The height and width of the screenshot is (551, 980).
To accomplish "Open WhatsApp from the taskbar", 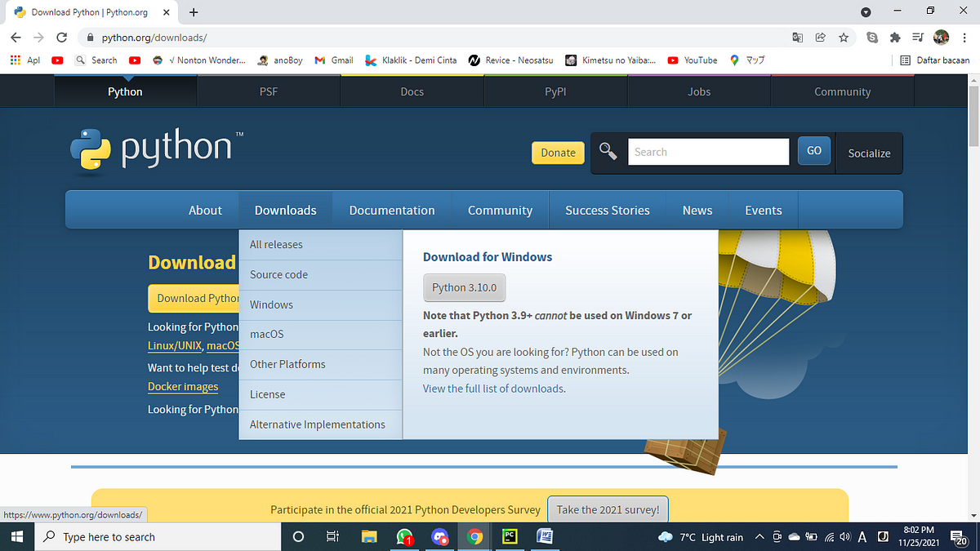I will pos(405,537).
